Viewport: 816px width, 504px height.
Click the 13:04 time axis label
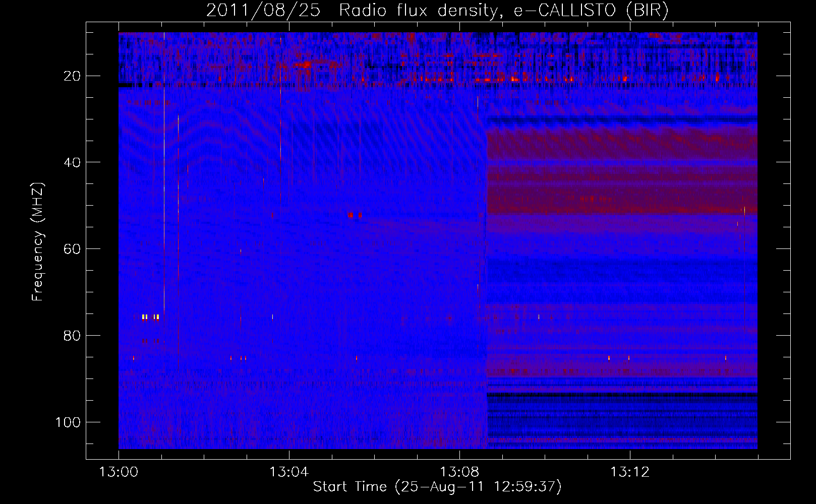coord(289,472)
